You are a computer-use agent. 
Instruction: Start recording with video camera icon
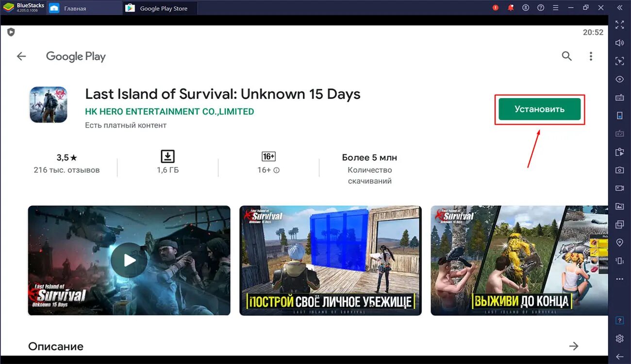(x=619, y=188)
